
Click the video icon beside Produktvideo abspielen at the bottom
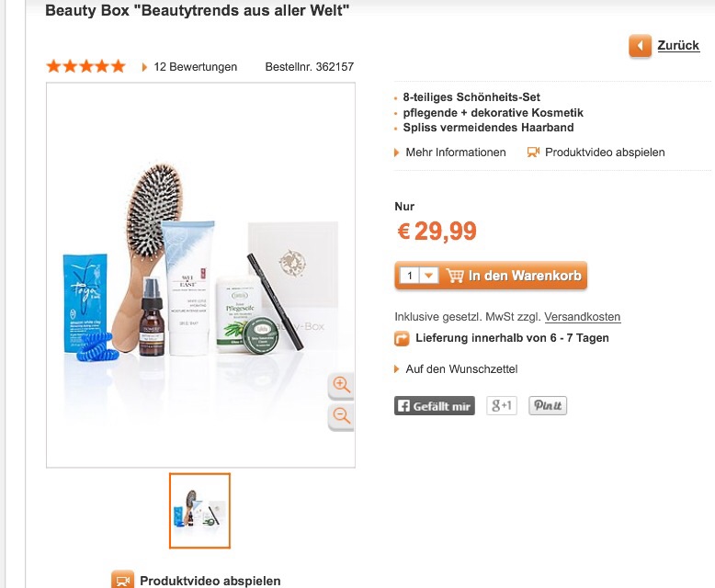click(x=122, y=580)
